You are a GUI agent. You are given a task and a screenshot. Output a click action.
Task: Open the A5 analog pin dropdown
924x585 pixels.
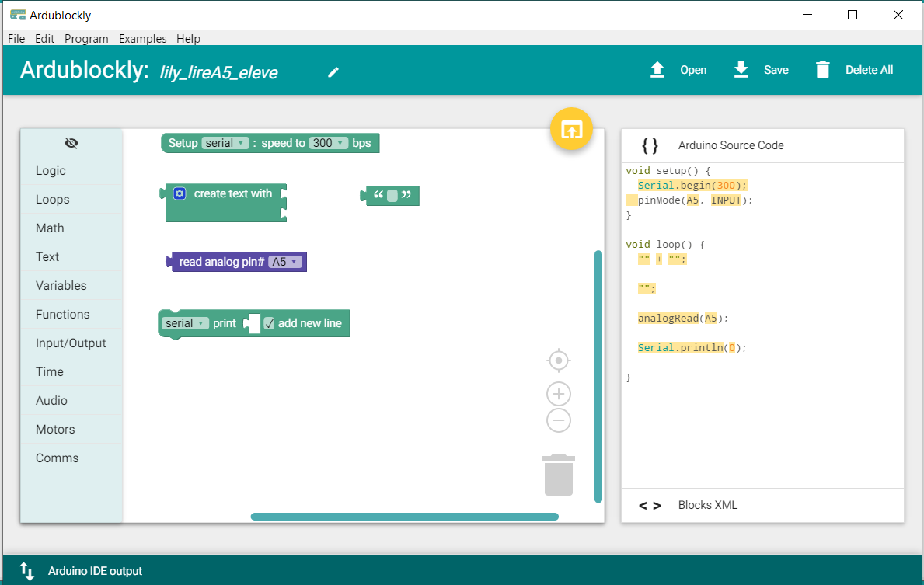284,263
